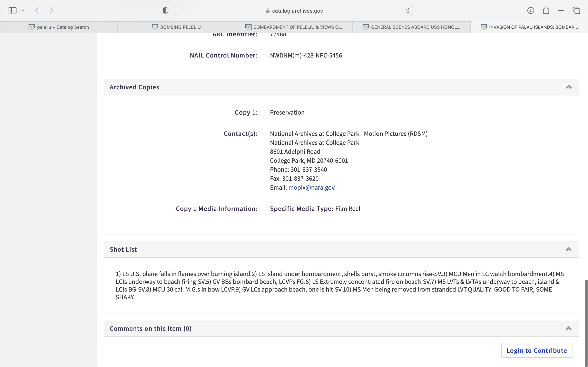Collapse the Archived Copies section
Image resolution: width=588 pixels, height=367 pixels.
click(x=569, y=87)
